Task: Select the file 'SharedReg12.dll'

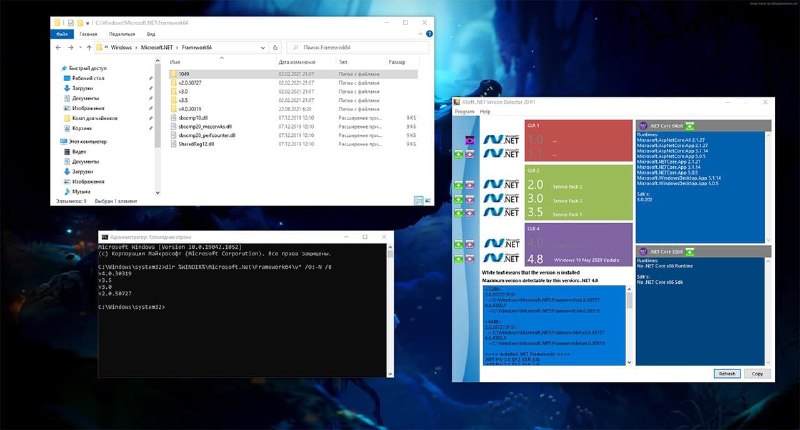Action: pos(293,144)
